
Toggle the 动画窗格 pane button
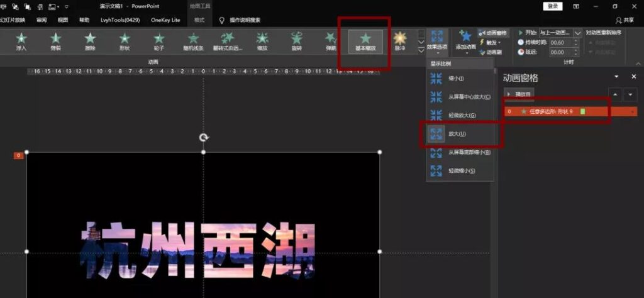pos(492,33)
